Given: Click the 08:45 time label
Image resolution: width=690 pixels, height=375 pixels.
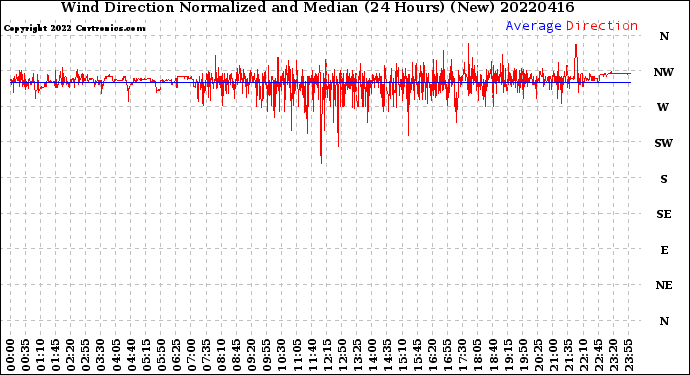Looking at the screenshot, I should point(237,355).
